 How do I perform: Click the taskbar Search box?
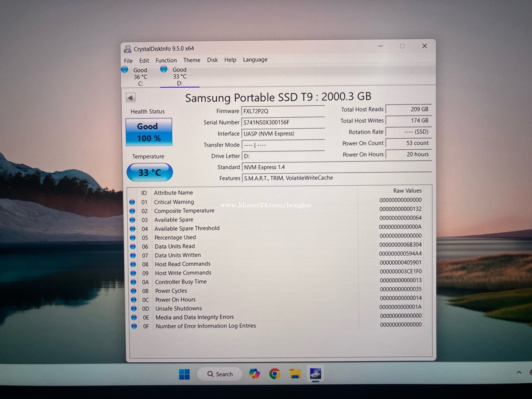tap(220, 374)
